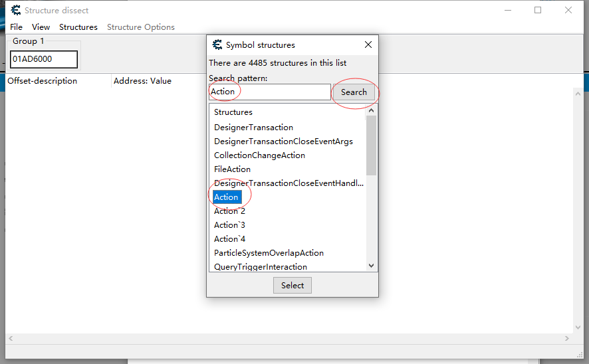Select Action`2 in the list
589x364 pixels.
point(229,211)
